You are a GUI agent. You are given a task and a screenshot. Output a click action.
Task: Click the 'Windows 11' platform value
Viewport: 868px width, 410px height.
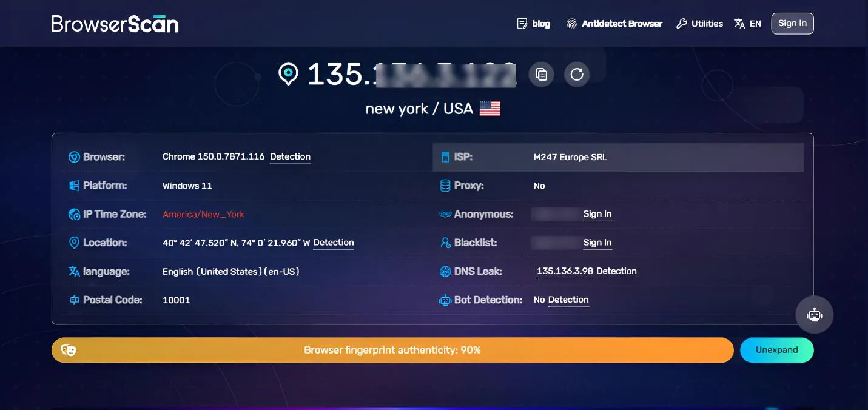point(187,186)
